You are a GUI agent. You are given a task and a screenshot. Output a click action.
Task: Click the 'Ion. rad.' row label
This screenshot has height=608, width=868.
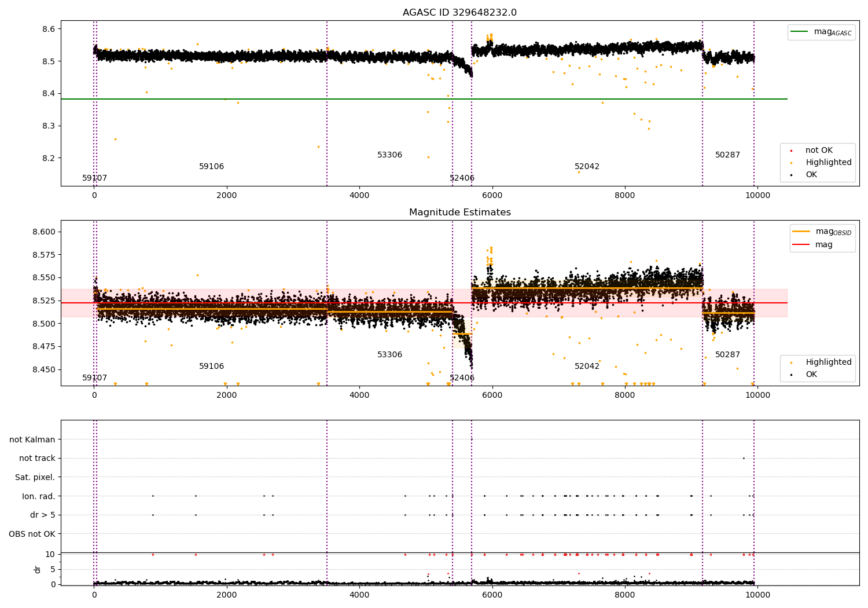[x=39, y=496]
